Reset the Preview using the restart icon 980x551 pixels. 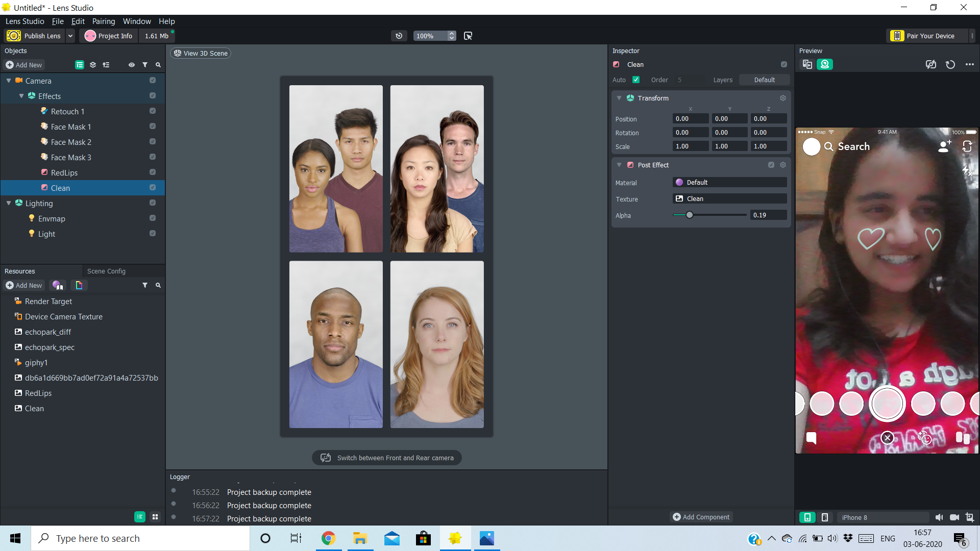(950, 65)
